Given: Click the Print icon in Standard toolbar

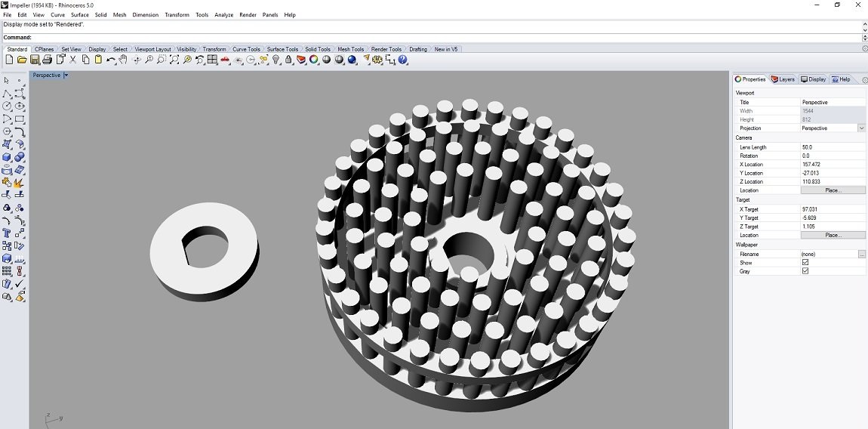Looking at the screenshot, I should click(47, 60).
